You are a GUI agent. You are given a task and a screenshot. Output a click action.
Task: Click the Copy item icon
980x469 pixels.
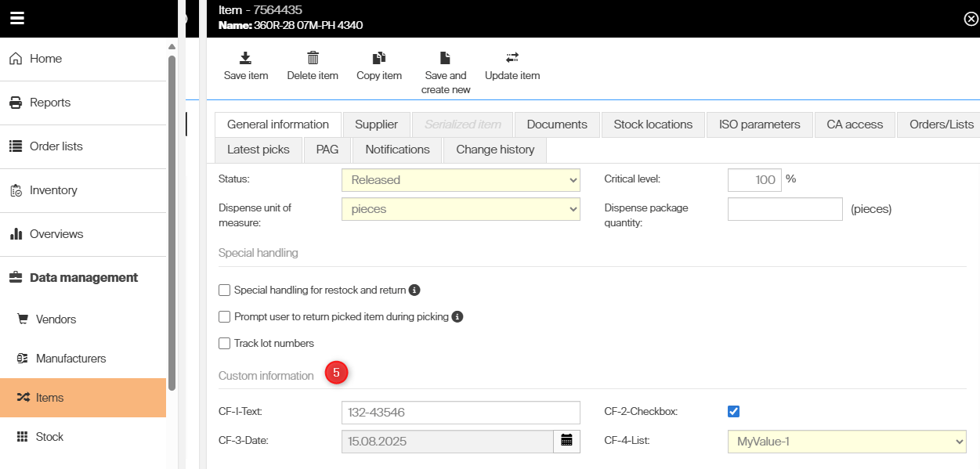pyautogui.click(x=379, y=58)
